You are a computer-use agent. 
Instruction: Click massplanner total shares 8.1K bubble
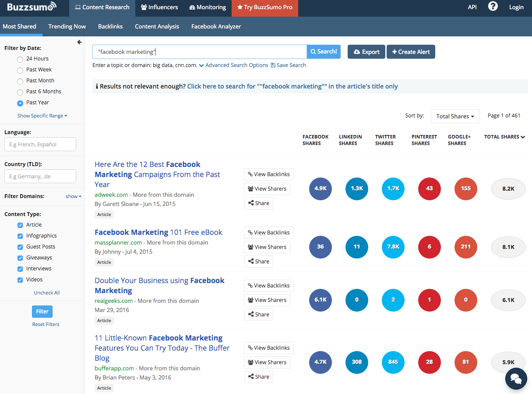(x=508, y=247)
